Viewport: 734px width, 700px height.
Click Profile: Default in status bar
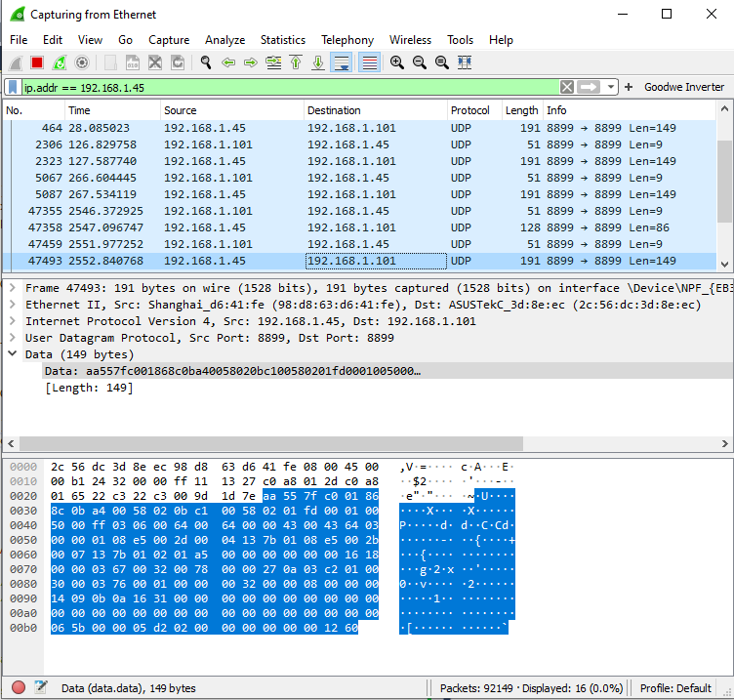click(x=675, y=688)
